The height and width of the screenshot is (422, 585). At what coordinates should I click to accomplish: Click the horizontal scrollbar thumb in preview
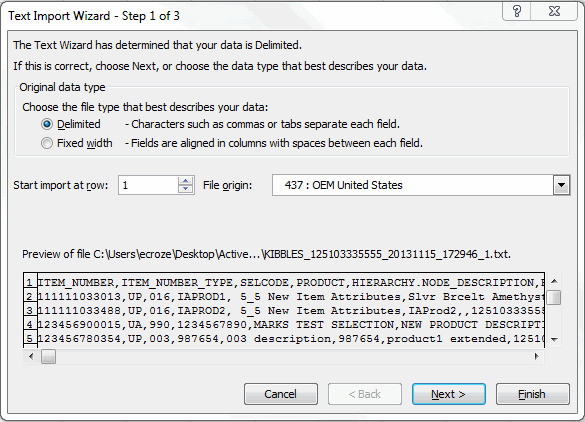pyautogui.click(x=49, y=356)
